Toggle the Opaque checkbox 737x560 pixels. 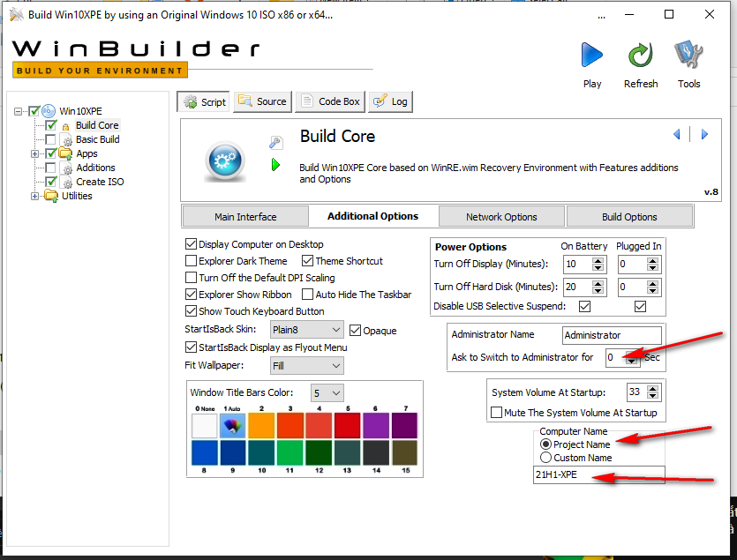356,331
